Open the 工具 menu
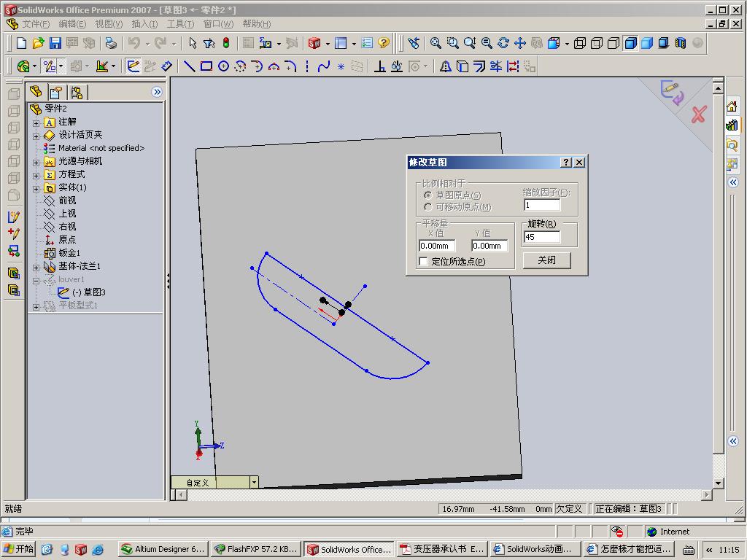Image resolution: width=747 pixels, height=560 pixels. [180, 24]
